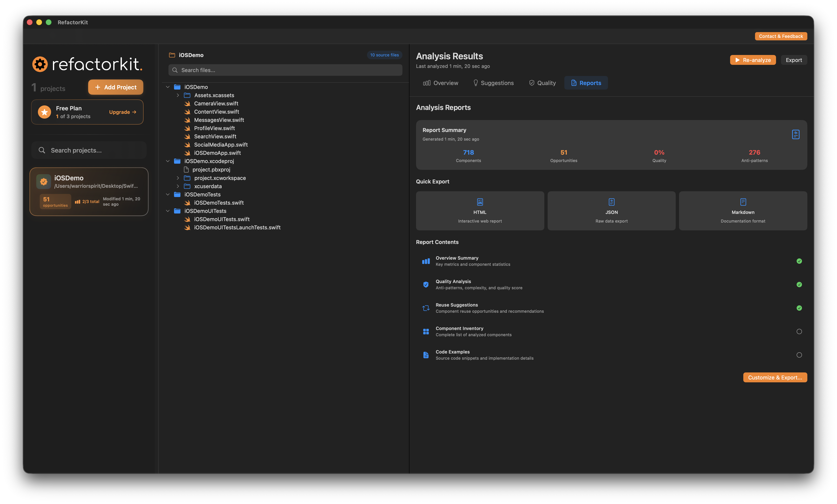
Task: Click the Upgrade link
Action: tap(123, 112)
